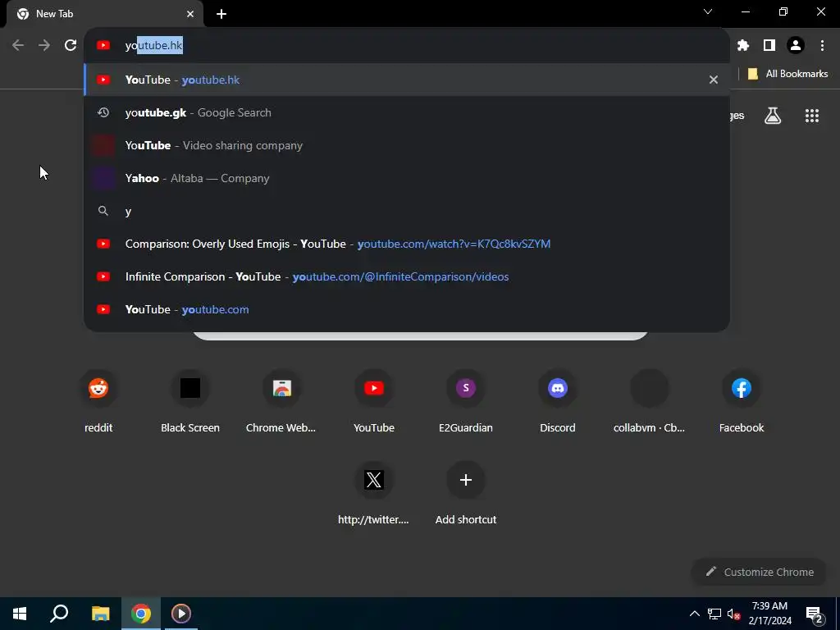Image resolution: width=840 pixels, height=630 pixels.
Task: Choose Yahoo - Altaba Company suggestion
Action: point(407,178)
